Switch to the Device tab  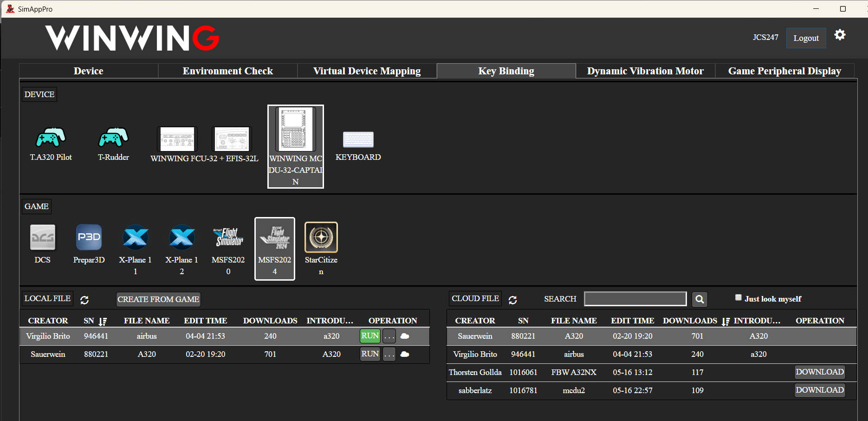89,71
